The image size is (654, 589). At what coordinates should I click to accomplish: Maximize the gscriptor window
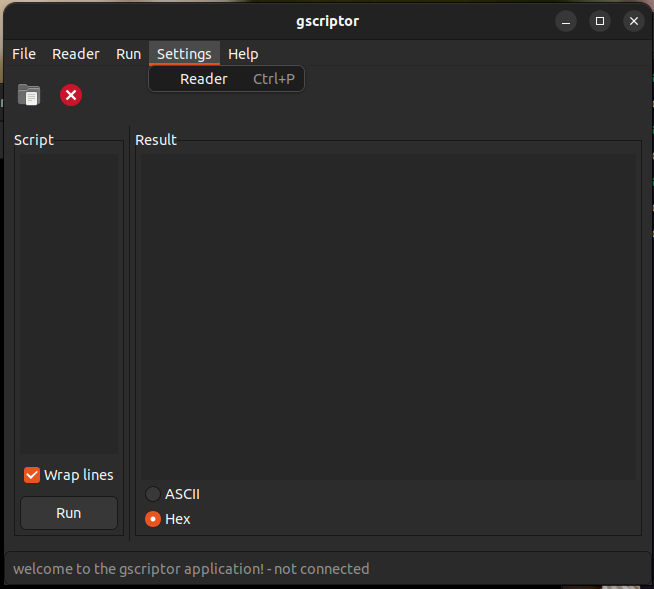600,21
